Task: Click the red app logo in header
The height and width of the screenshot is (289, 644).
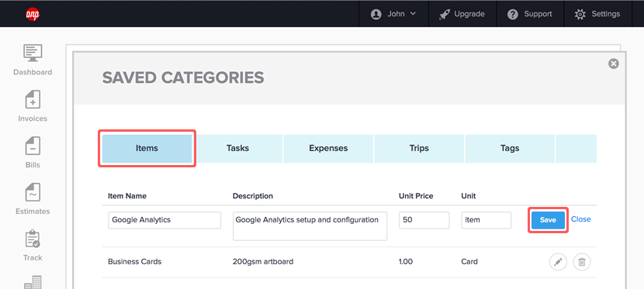Action: point(33,15)
